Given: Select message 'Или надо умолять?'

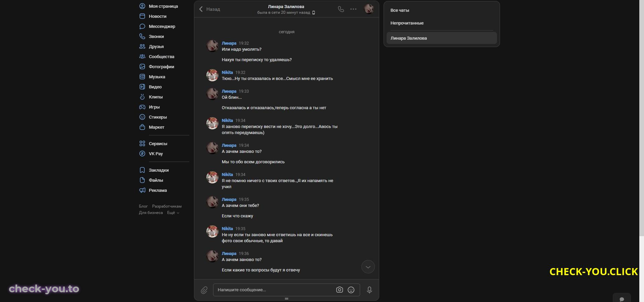Looking at the screenshot, I should point(242,49).
